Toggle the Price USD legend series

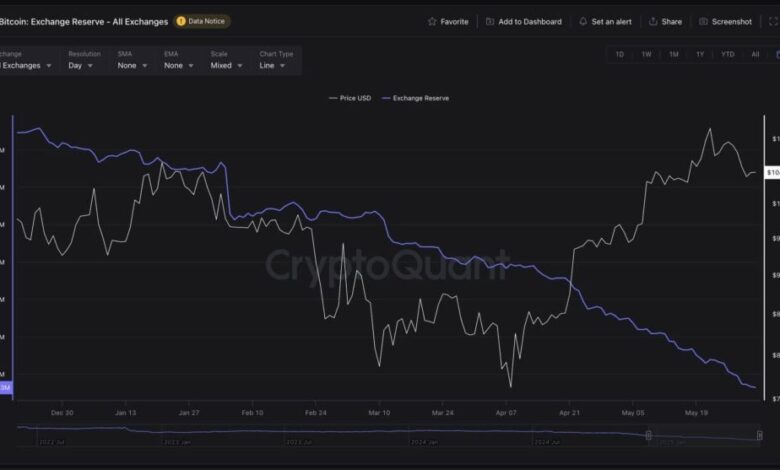pos(350,98)
